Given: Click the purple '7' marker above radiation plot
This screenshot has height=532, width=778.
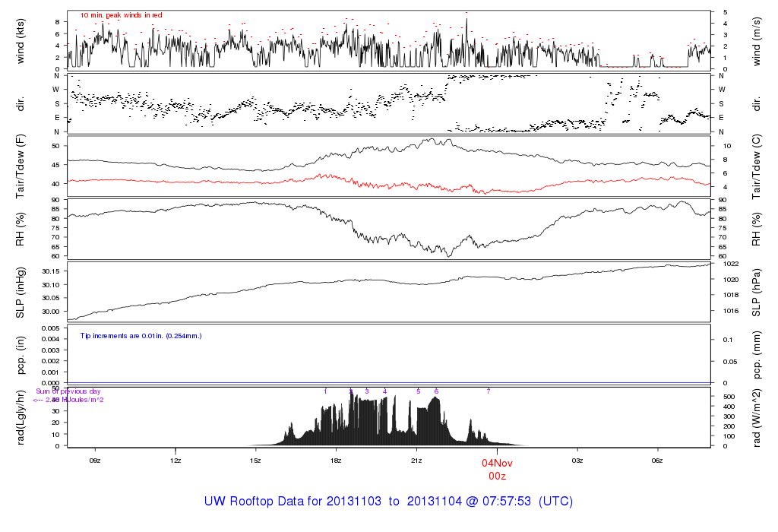Looking at the screenshot, I should click(489, 391).
